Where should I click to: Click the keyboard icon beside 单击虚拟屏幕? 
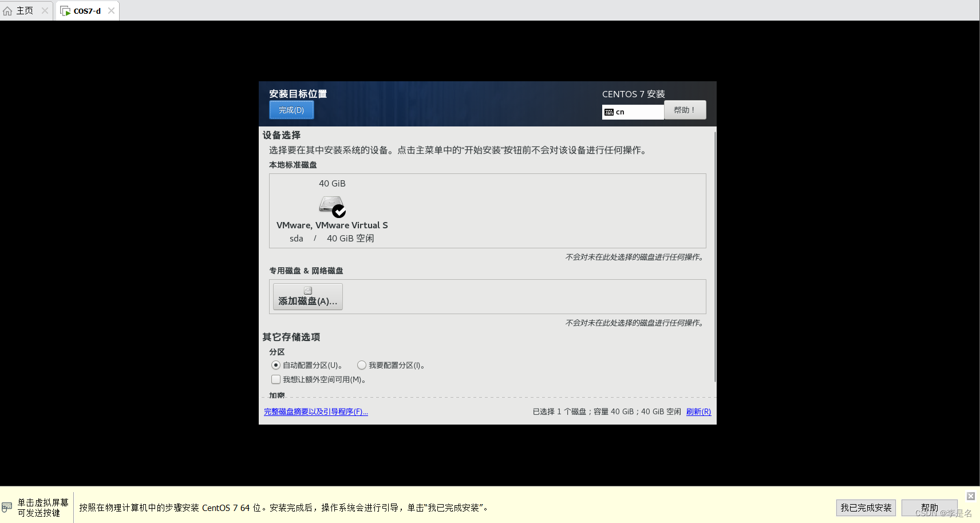pos(7,507)
